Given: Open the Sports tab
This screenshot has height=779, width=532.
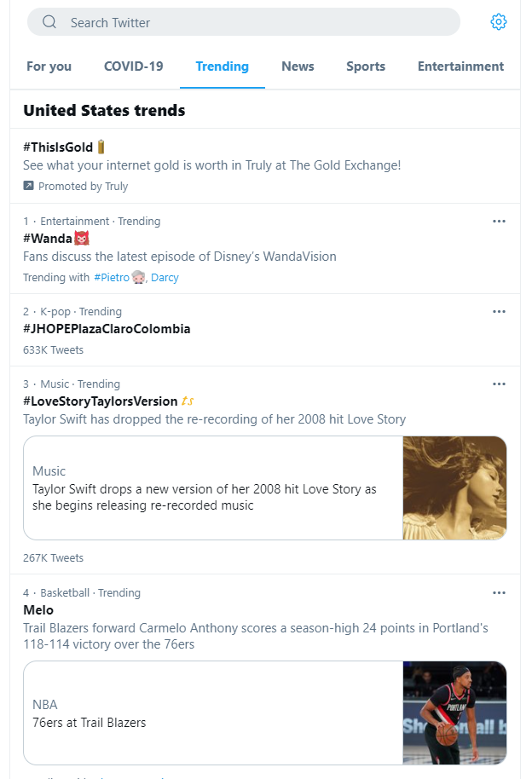Looking at the screenshot, I should (x=366, y=66).
